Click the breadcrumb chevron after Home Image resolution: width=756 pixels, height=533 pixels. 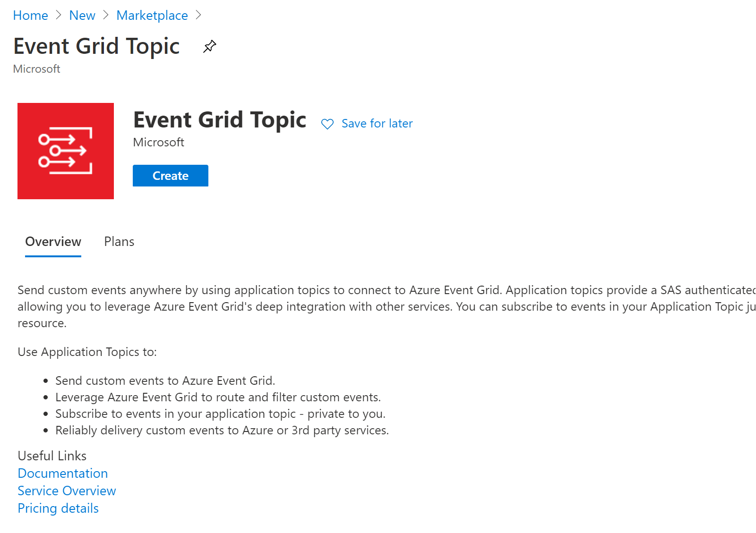[59, 15]
